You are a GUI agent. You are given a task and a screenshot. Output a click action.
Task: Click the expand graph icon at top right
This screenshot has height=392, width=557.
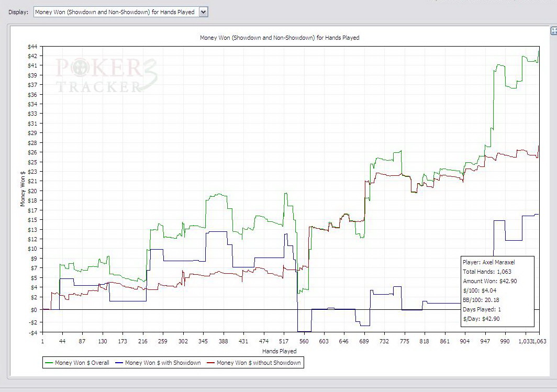click(x=554, y=31)
